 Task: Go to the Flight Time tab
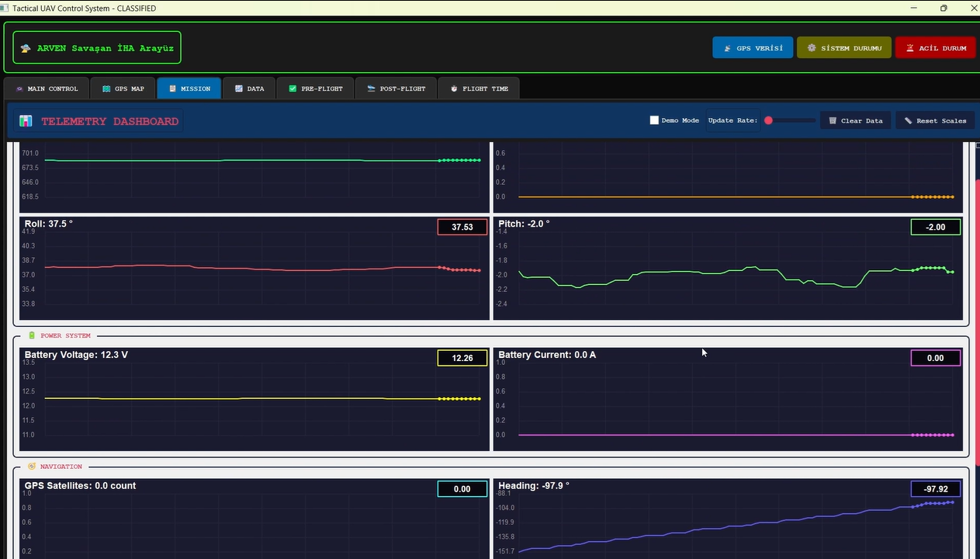[479, 89]
